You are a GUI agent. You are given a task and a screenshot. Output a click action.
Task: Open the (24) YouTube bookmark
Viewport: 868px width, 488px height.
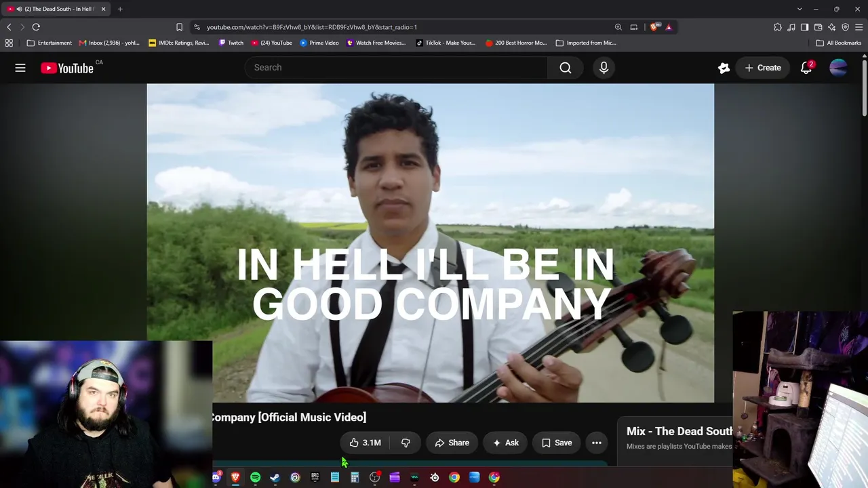tap(272, 43)
